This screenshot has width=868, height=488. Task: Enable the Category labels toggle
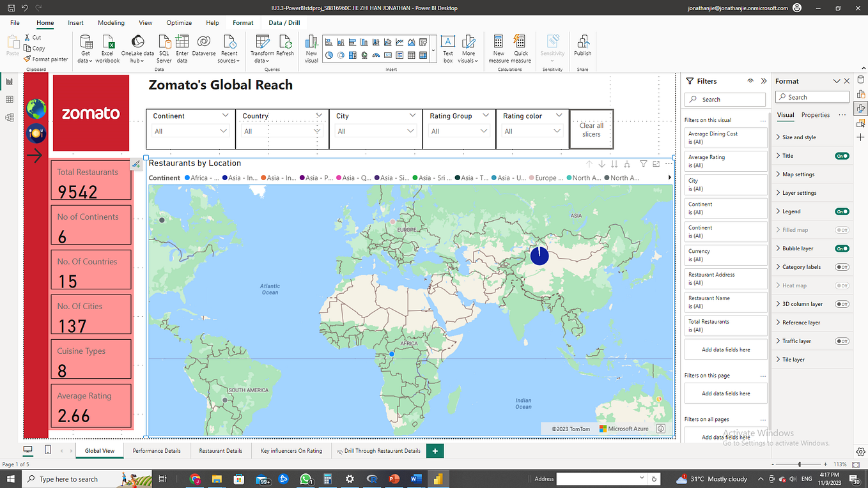pos(842,267)
